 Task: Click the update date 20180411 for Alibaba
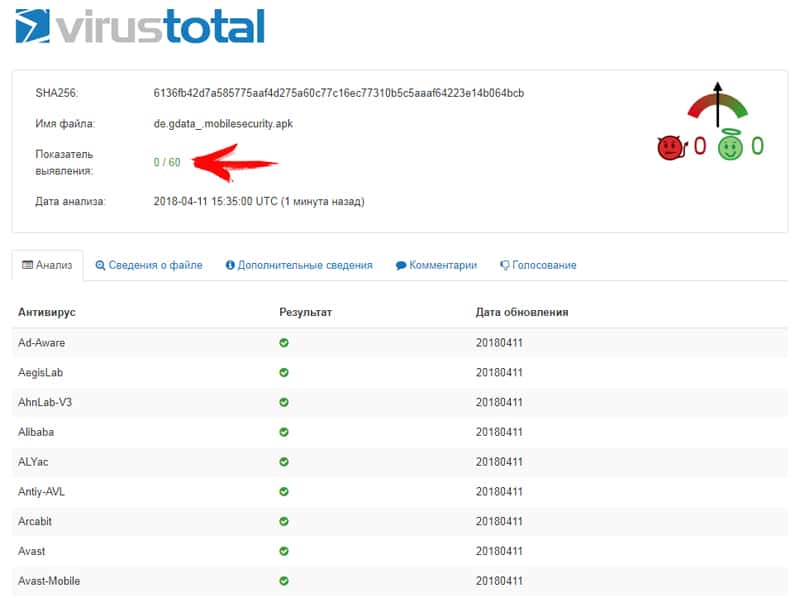499,432
